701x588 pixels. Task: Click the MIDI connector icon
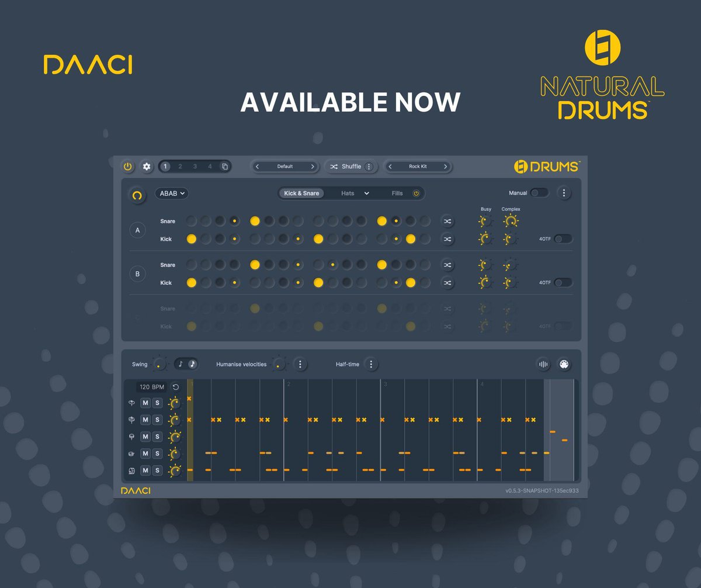(x=564, y=365)
